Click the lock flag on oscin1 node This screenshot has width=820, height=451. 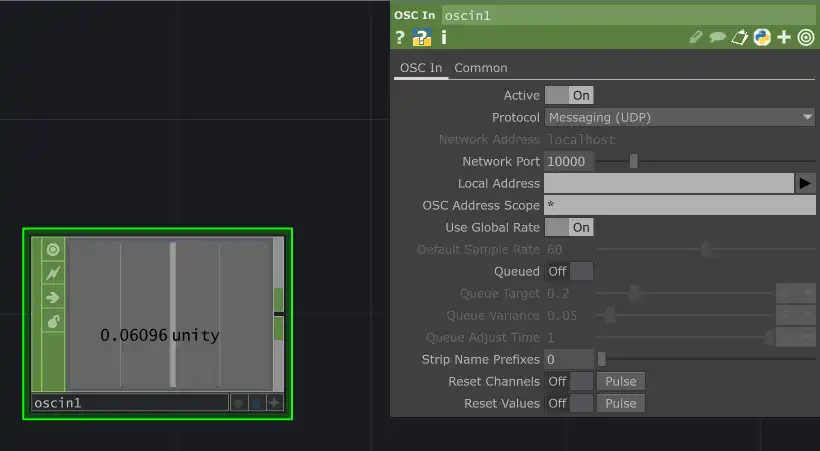click(x=53, y=321)
